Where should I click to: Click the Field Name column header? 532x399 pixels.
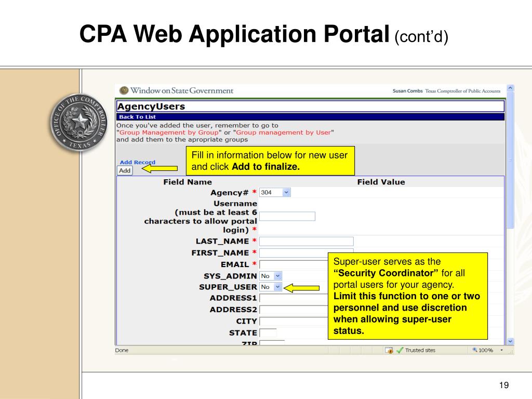[x=188, y=182]
